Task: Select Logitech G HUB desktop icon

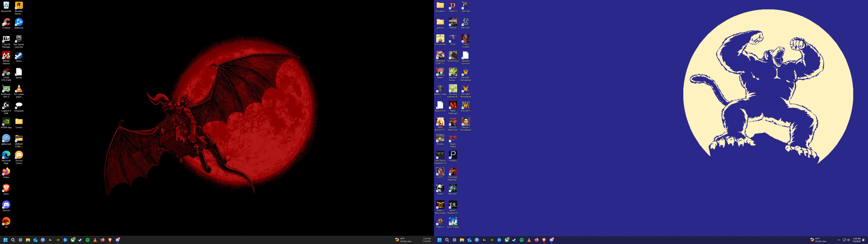Action: coord(6,108)
